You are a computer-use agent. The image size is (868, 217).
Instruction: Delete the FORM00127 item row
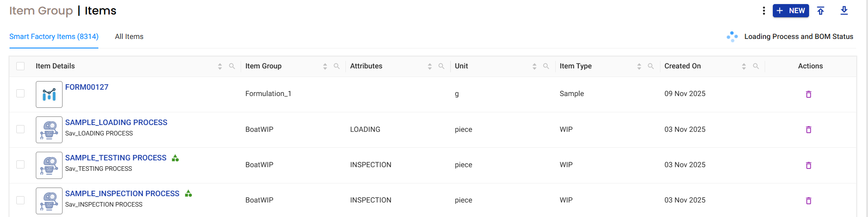[808, 94]
